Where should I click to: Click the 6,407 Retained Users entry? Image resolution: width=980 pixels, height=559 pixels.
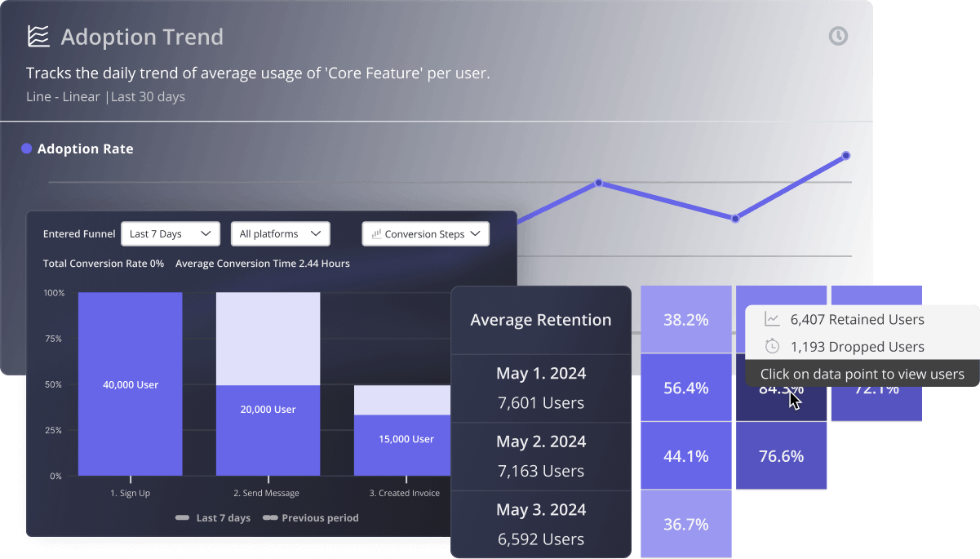[857, 319]
